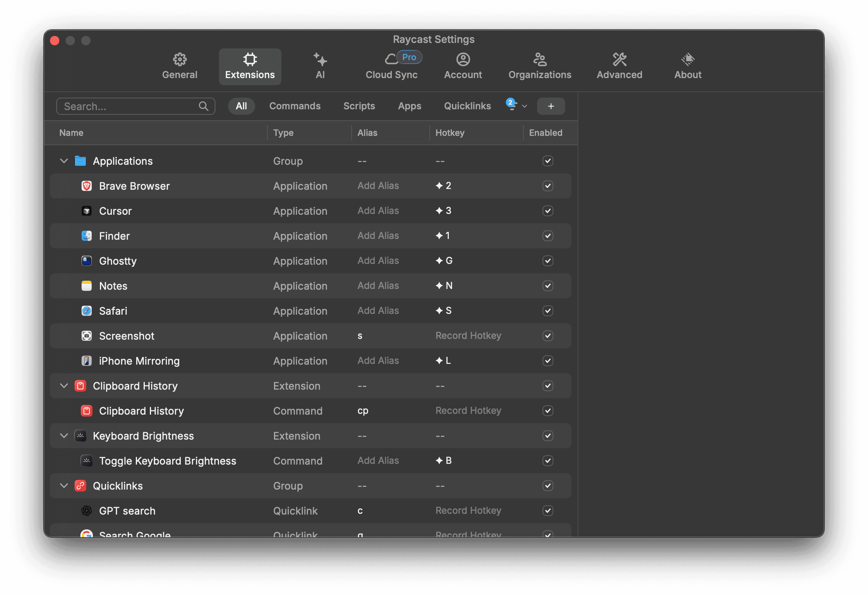
Task: Collapse the Keyboard Brightness extension
Action: coord(64,436)
